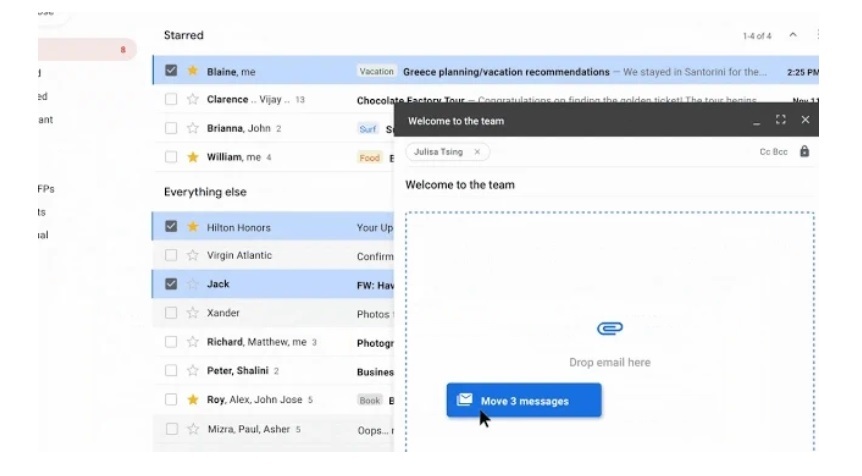Unstar the Roy, Alex, John Jose email

pos(193,400)
